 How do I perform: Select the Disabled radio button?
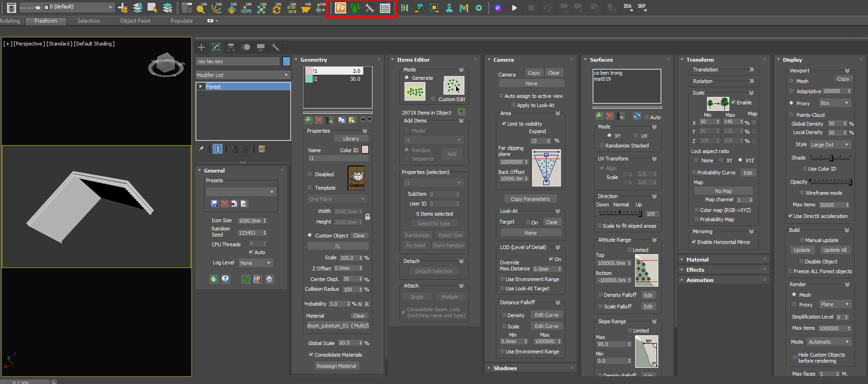pos(310,174)
